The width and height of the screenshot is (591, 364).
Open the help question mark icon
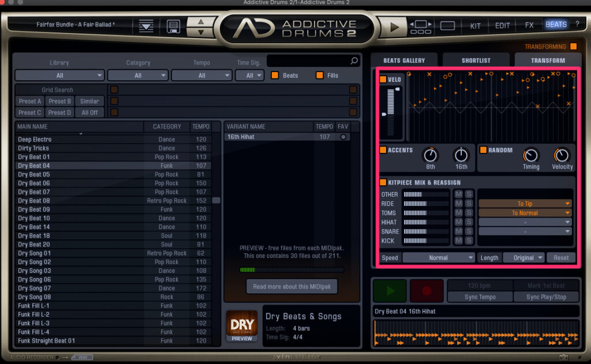[577, 24]
